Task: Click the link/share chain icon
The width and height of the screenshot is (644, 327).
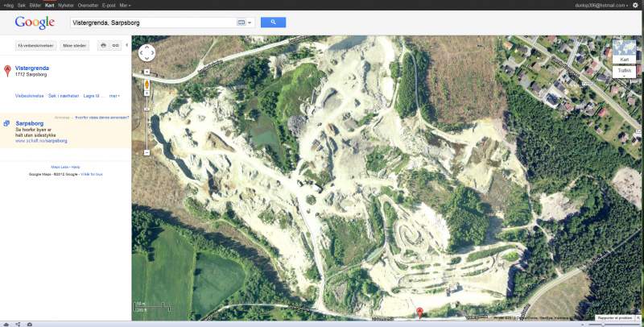Action: pyautogui.click(x=116, y=45)
